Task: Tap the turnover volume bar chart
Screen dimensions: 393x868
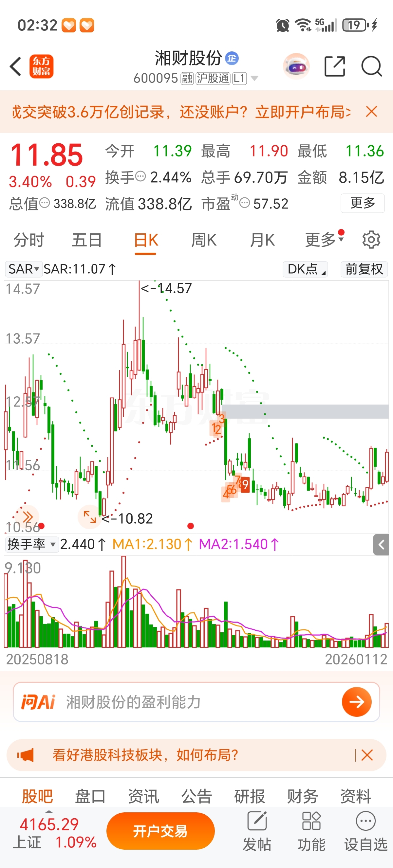Action: pyautogui.click(x=196, y=602)
